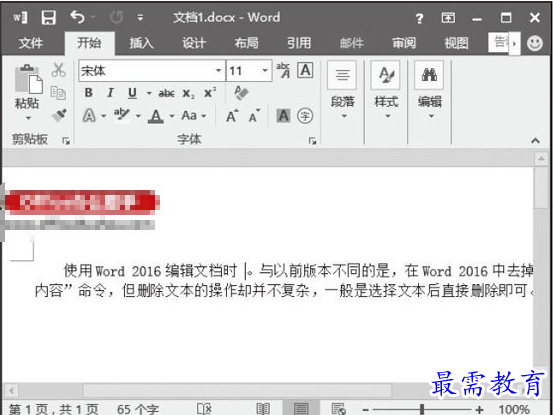Expand font color dropdown arrow
The width and height of the screenshot is (553, 415).
point(172,116)
